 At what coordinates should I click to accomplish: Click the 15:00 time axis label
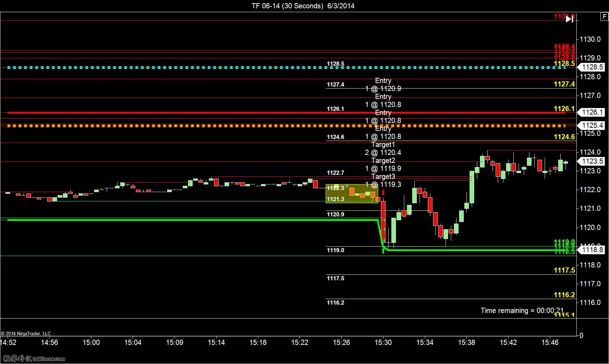click(x=91, y=342)
